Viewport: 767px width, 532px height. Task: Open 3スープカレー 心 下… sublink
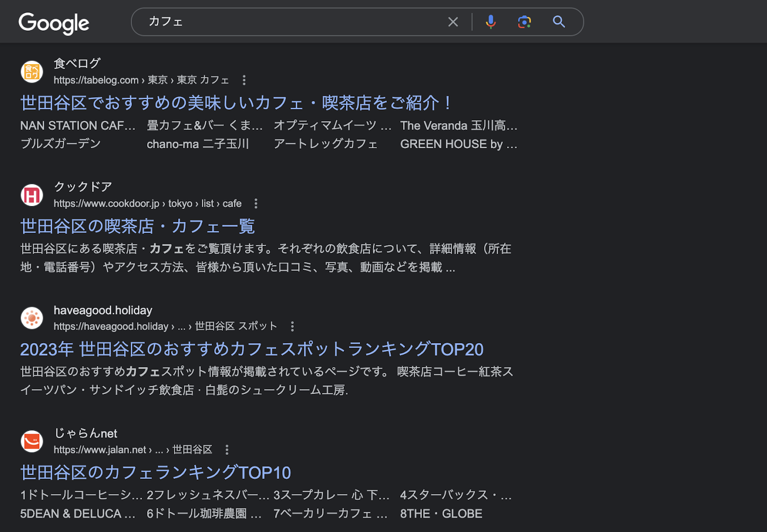click(x=331, y=495)
